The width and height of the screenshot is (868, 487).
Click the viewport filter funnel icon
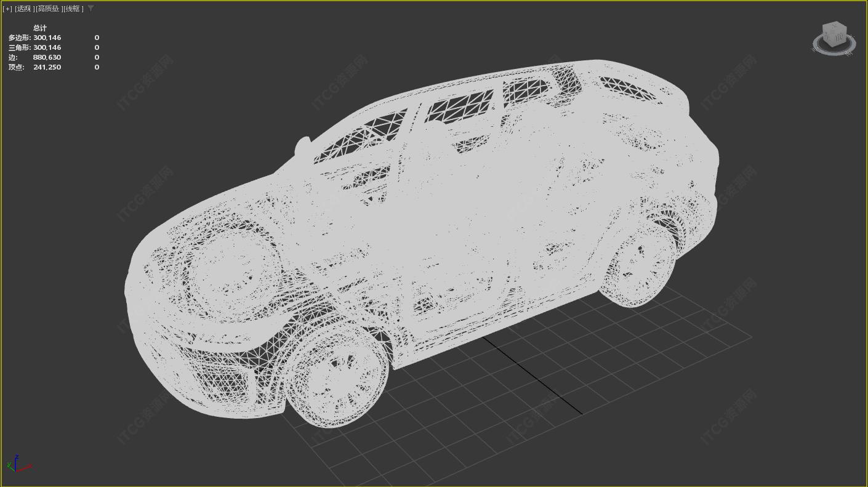point(91,8)
